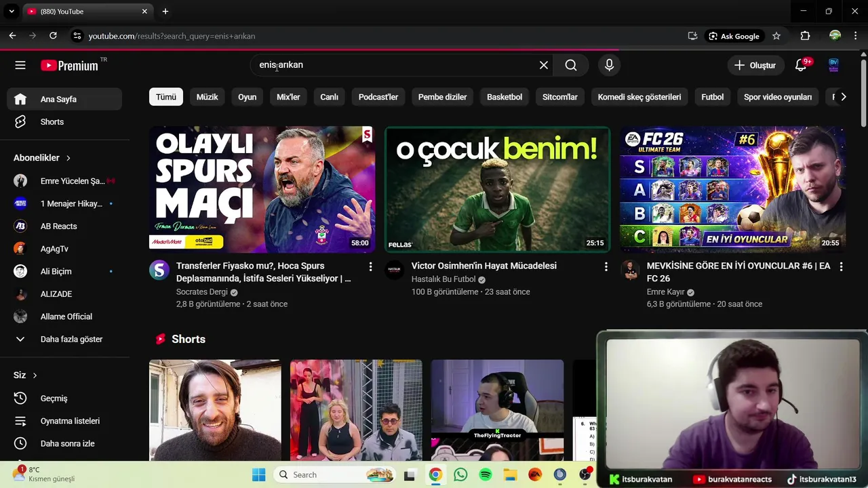Clear the search box text
Viewport: 868px width, 488px height.
pos(543,65)
